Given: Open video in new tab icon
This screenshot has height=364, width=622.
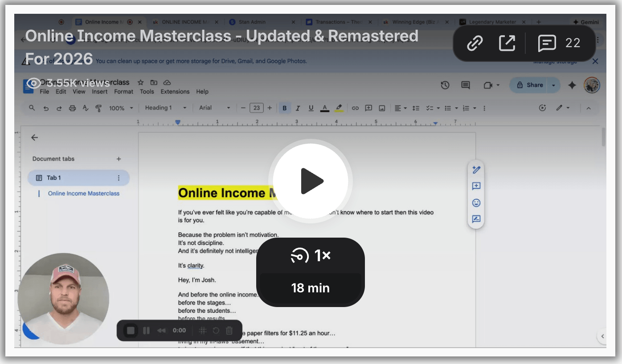Looking at the screenshot, I should pyautogui.click(x=507, y=43).
